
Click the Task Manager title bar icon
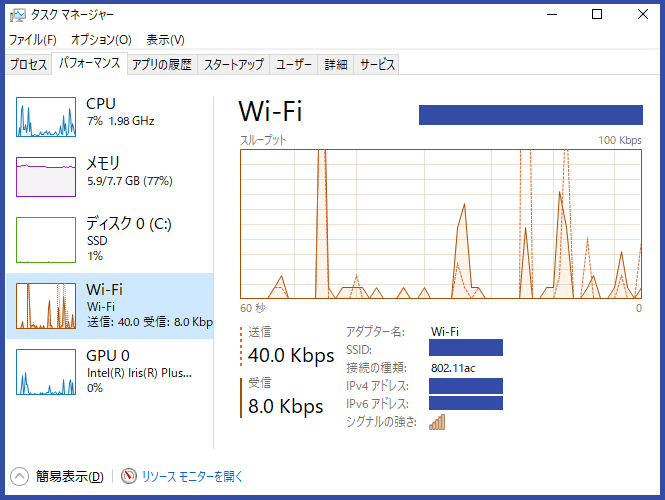point(18,15)
